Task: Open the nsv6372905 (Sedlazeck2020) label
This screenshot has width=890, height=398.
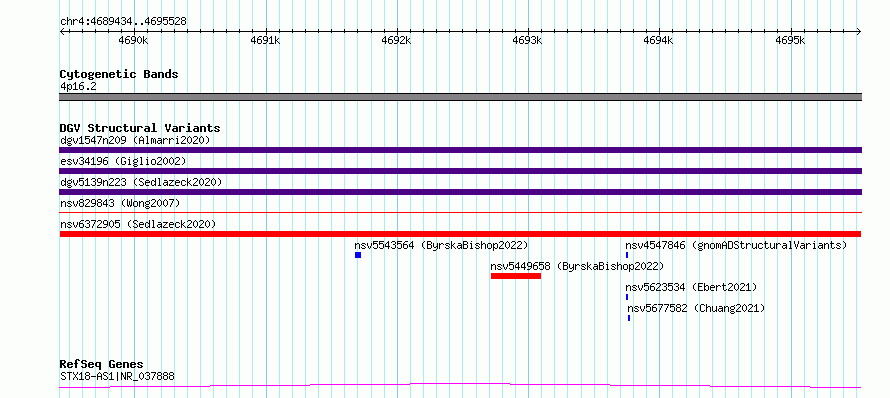Action: [x=138, y=224]
